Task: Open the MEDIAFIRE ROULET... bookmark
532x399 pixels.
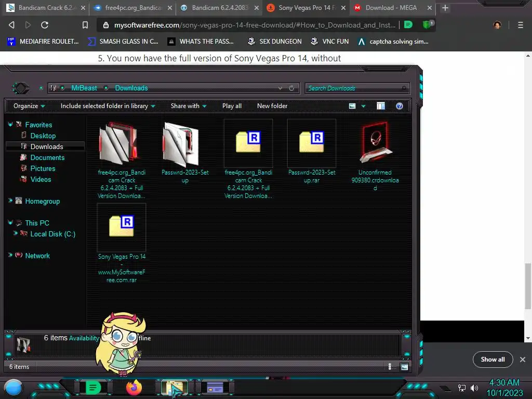Action: 43,42
